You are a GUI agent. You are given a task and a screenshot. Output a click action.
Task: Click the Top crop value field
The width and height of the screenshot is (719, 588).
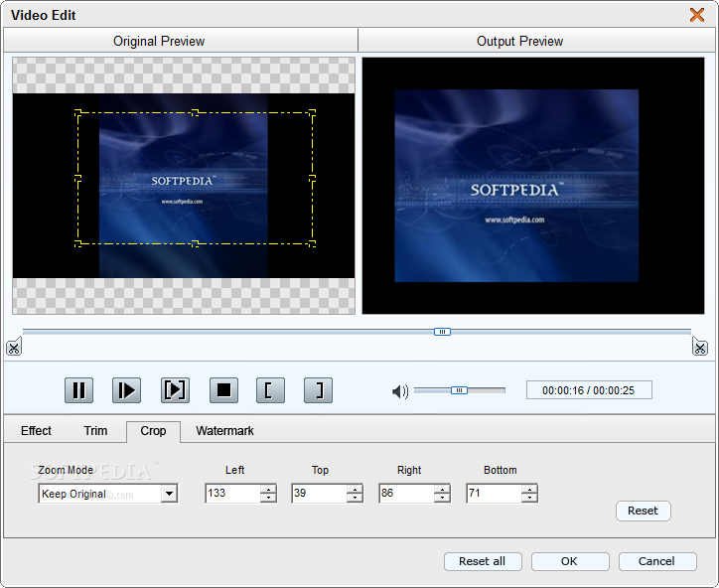tap(319, 493)
